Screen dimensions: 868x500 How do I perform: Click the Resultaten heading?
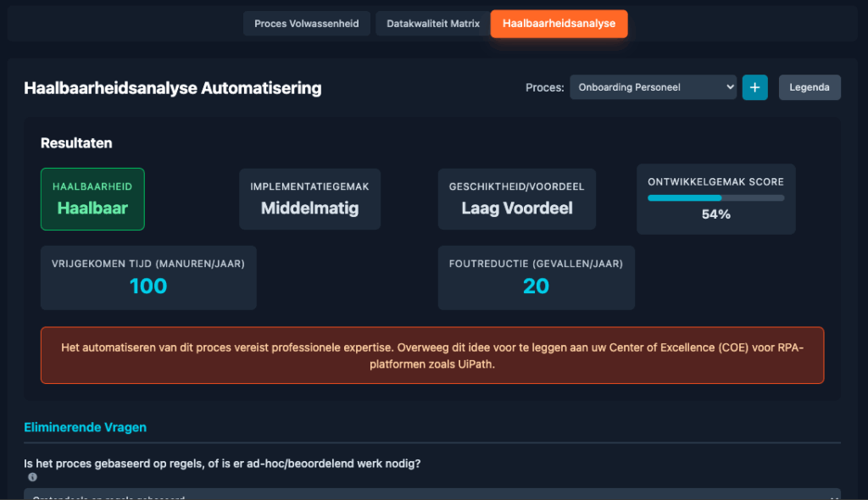coord(76,143)
